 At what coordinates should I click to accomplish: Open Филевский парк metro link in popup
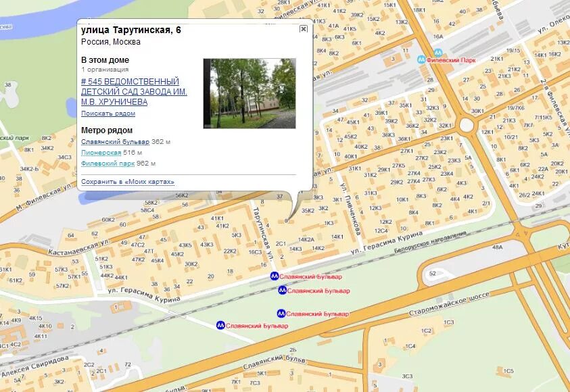click(108, 164)
